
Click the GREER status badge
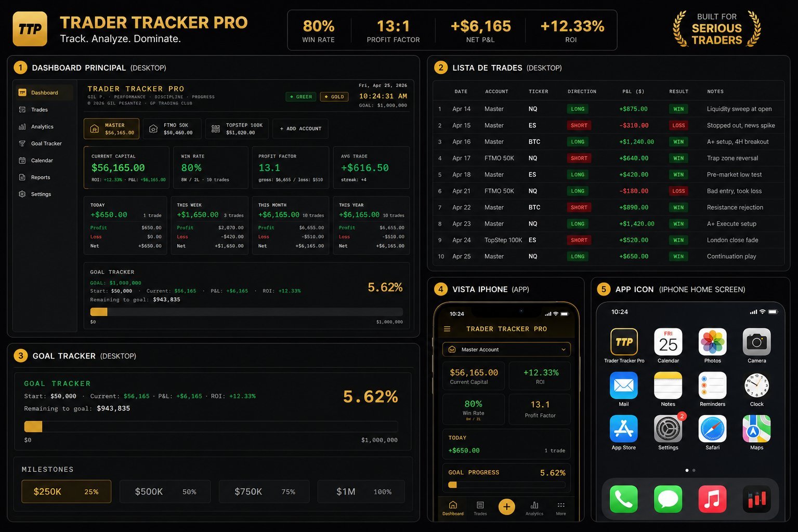(x=301, y=97)
